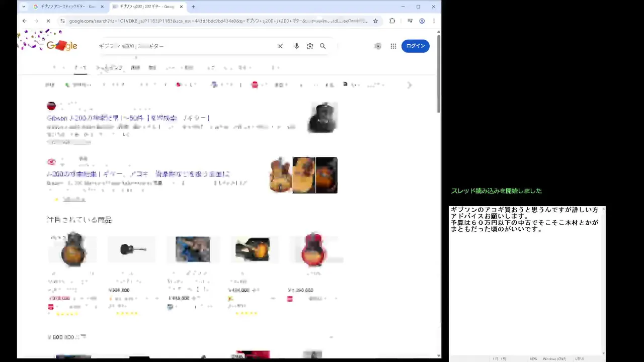Open thumbnail of Gibson J-200 result
Image resolution: width=644 pixels, height=362 pixels.
pyautogui.click(x=323, y=117)
